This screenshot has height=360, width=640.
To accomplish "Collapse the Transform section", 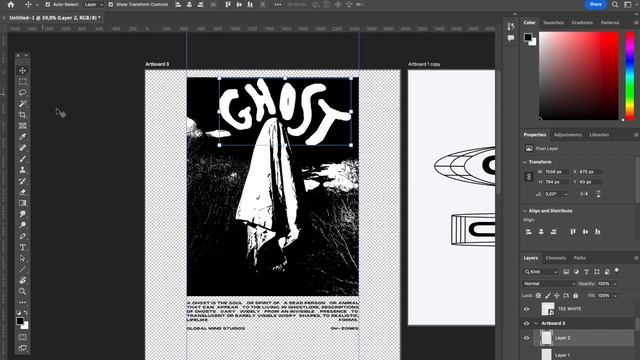I will (525, 162).
